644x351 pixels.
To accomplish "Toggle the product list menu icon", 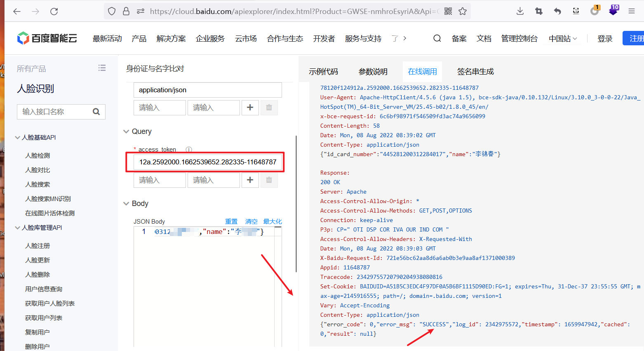I will (x=102, y=68).
